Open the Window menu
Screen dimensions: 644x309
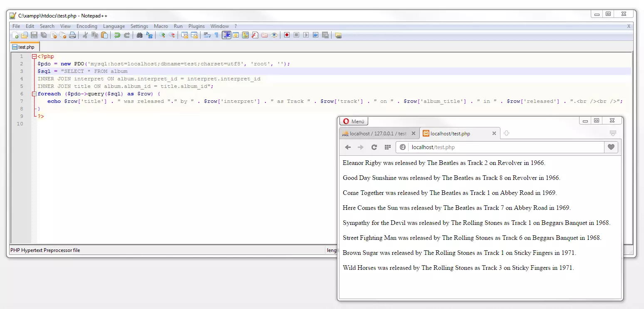(220, 26)
